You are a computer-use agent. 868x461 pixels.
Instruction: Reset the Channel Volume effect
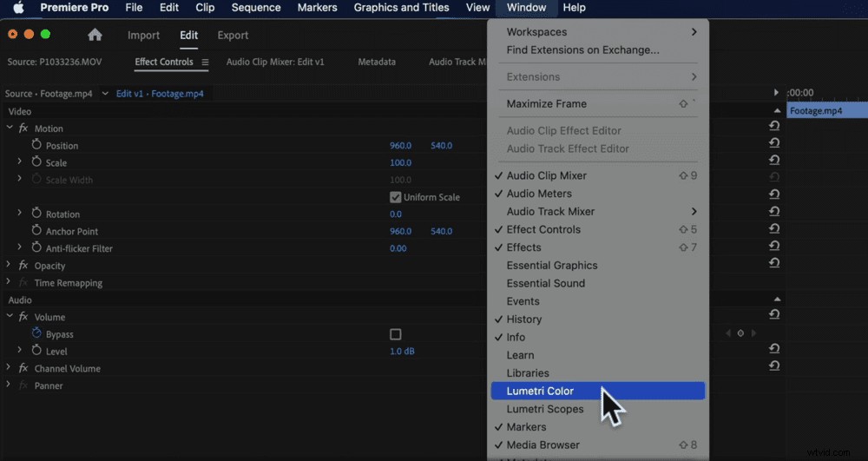[x=774, y=366]
